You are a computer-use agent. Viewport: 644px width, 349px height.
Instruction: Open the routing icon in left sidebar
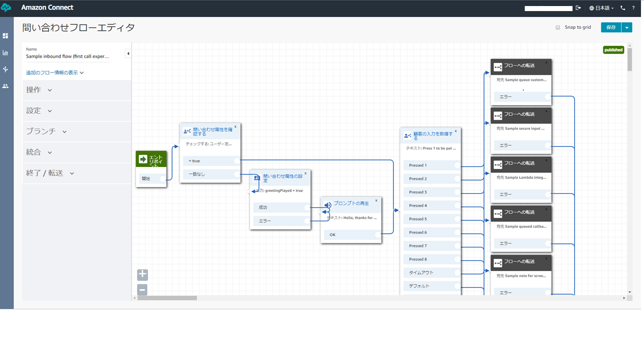[x=6, y=69]
